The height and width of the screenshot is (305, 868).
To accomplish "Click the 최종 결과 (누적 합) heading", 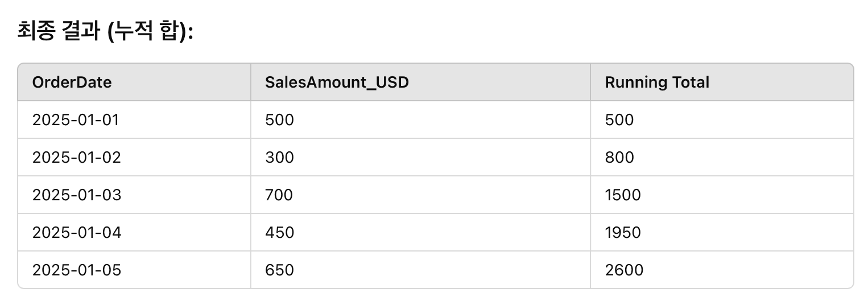I will (106, 31).
